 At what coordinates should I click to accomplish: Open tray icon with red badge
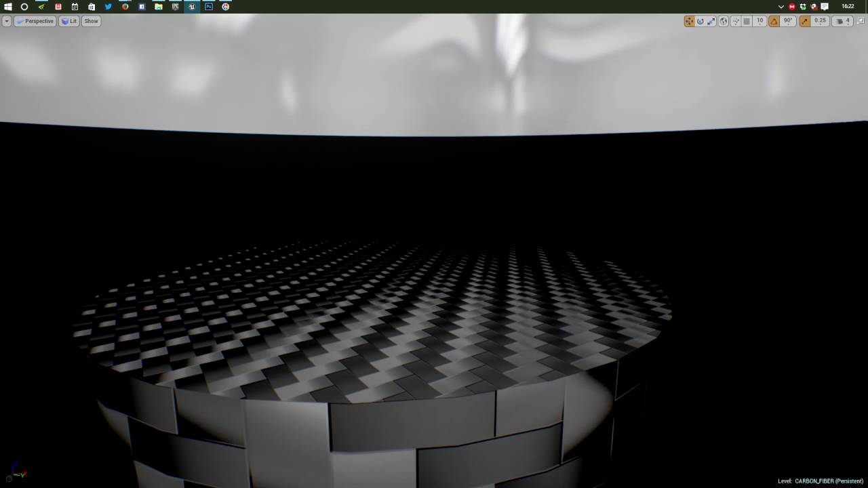(x=814, y=7)
